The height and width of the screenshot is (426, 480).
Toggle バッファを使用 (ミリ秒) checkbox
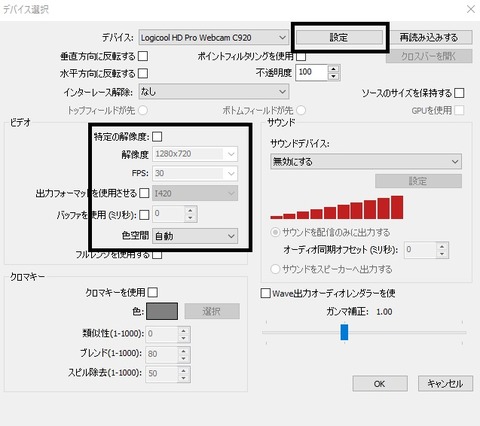144,215
